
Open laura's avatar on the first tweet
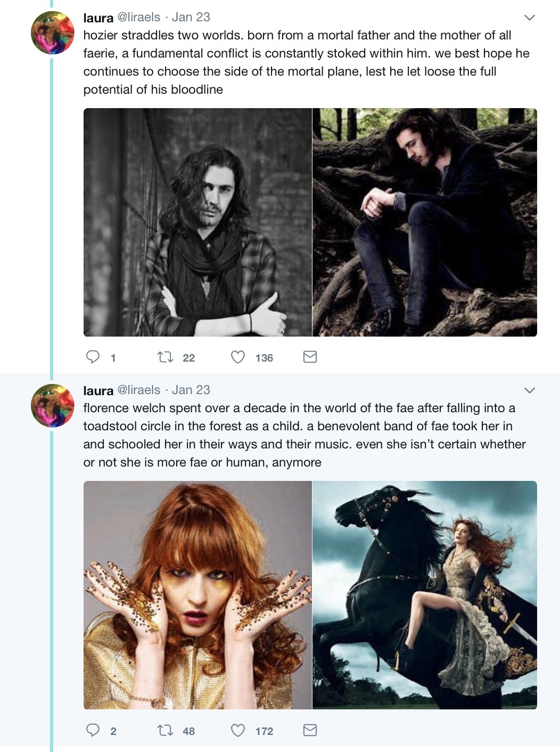click(x=53, y=33)
